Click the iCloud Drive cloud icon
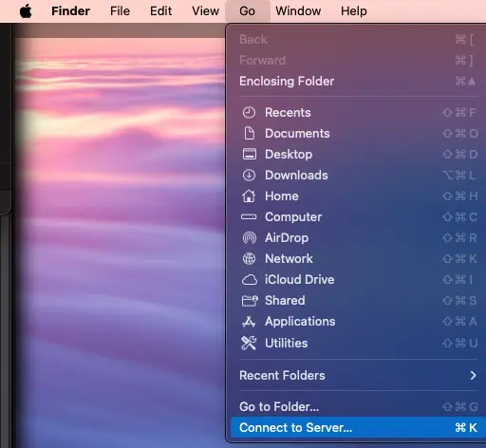Viewport: 486px width, 448px height. [x=250, y=280]
